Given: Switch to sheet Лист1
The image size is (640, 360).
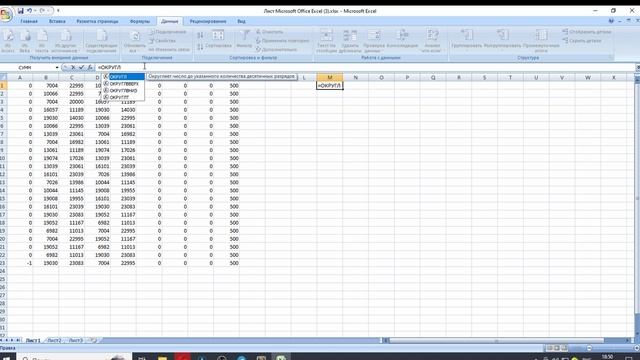Looking at the screenshot, I should point(33,340).
